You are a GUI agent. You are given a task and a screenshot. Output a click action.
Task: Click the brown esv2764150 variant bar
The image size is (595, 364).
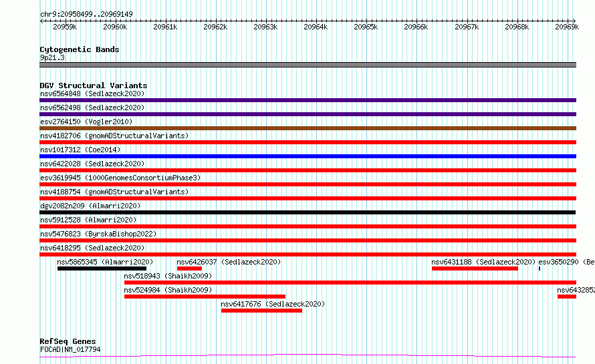[x=308, y=128]
